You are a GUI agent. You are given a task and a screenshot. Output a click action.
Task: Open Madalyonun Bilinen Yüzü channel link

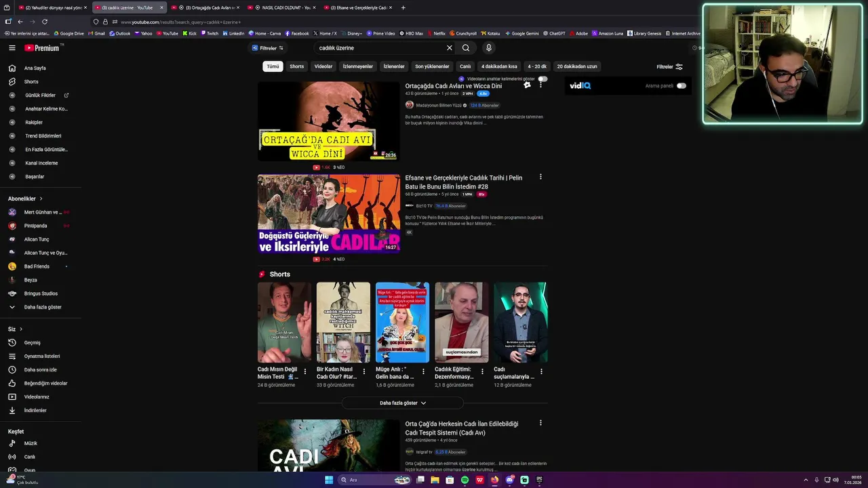coord(438,105)
